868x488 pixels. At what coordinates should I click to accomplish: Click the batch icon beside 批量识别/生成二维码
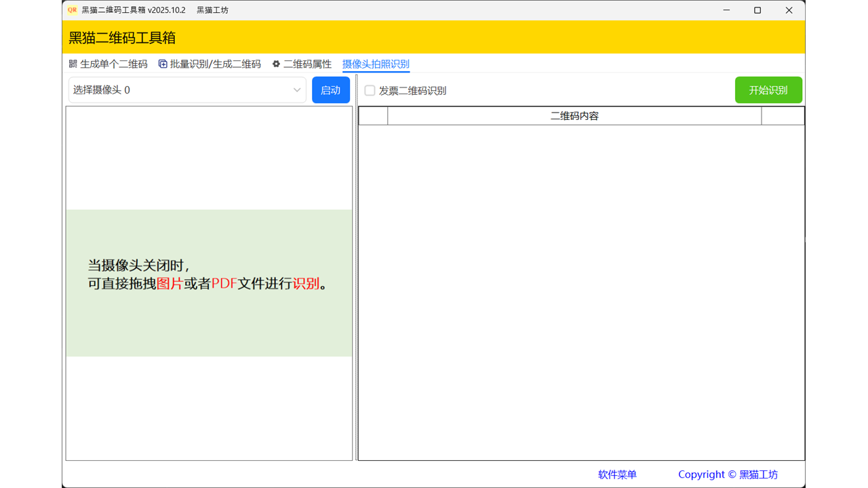163,64
